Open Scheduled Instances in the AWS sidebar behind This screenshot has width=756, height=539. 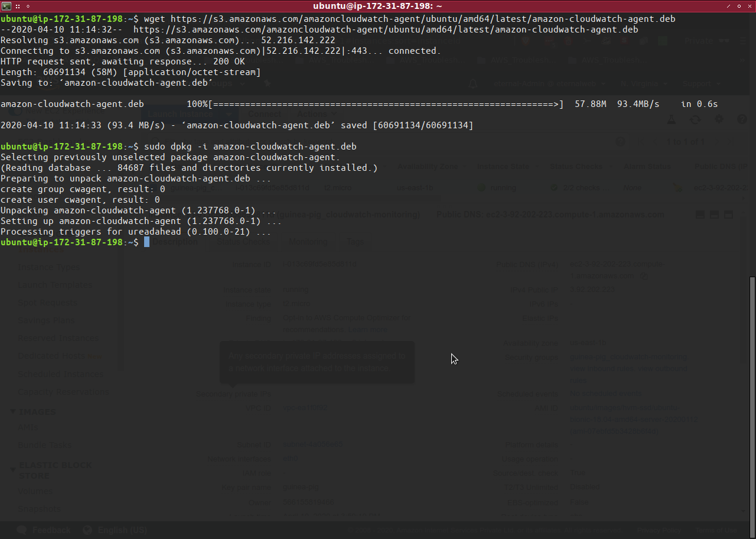coord(61,374)
